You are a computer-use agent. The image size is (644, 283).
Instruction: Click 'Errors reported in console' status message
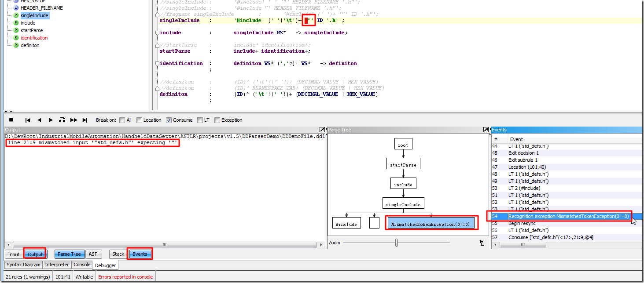(125, 277)
